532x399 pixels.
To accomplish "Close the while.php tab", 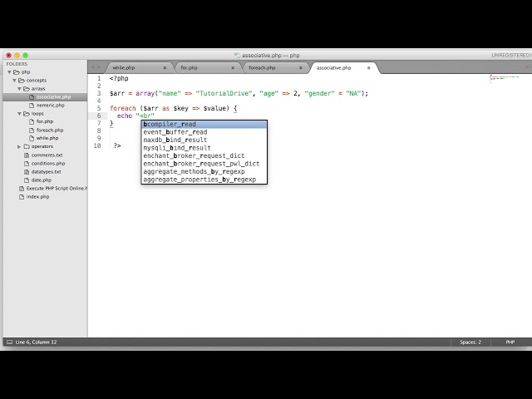I will (x=165, y=68).
